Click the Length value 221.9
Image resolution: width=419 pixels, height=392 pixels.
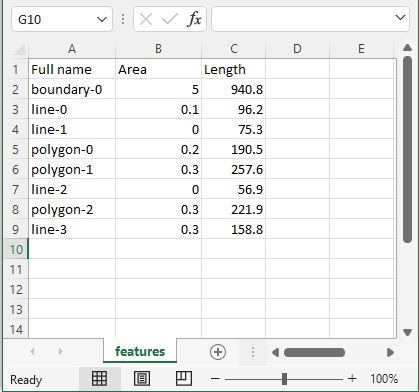[x=234, y=209]
